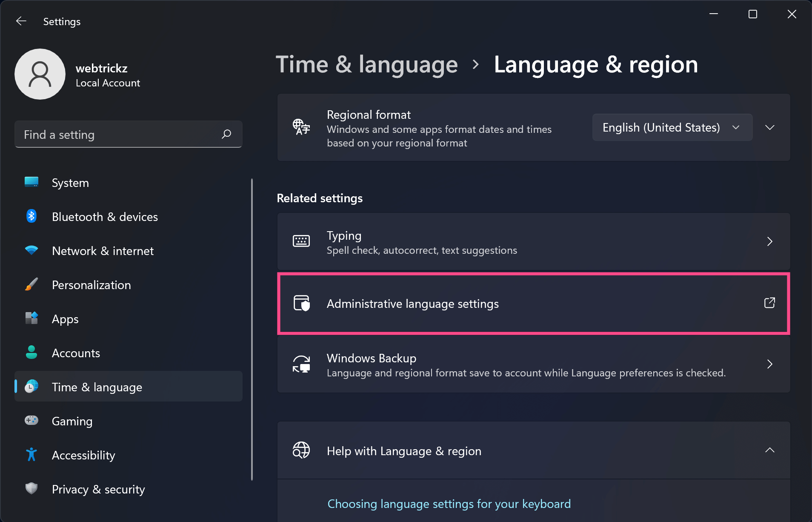The width and height of the screenshot is (812, 522).
Task: Click the Privacy & security shield icon
Action: click(31, 489)
